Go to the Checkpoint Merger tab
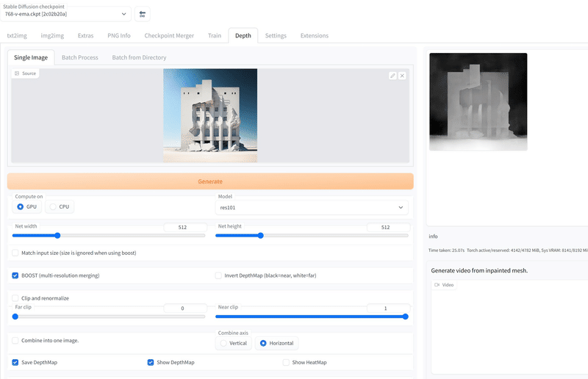Screen dimensions: 588x379 [x=169, y=35]
